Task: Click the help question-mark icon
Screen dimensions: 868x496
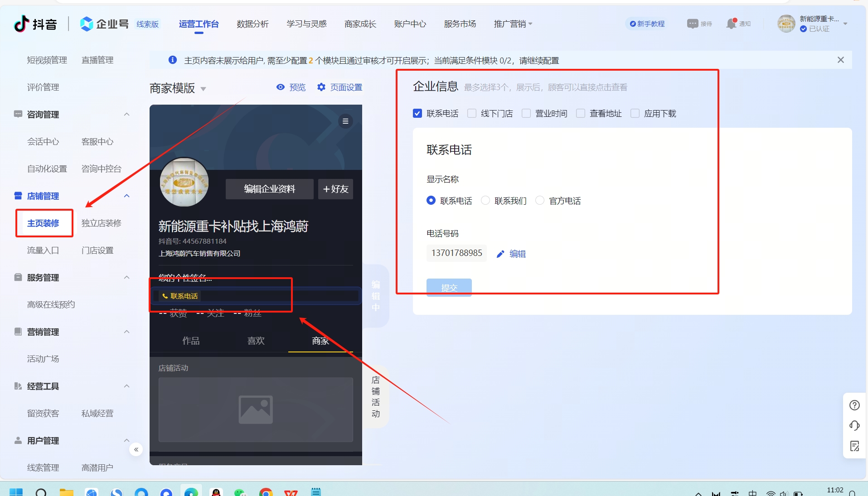Action: [x=854, y=405]
